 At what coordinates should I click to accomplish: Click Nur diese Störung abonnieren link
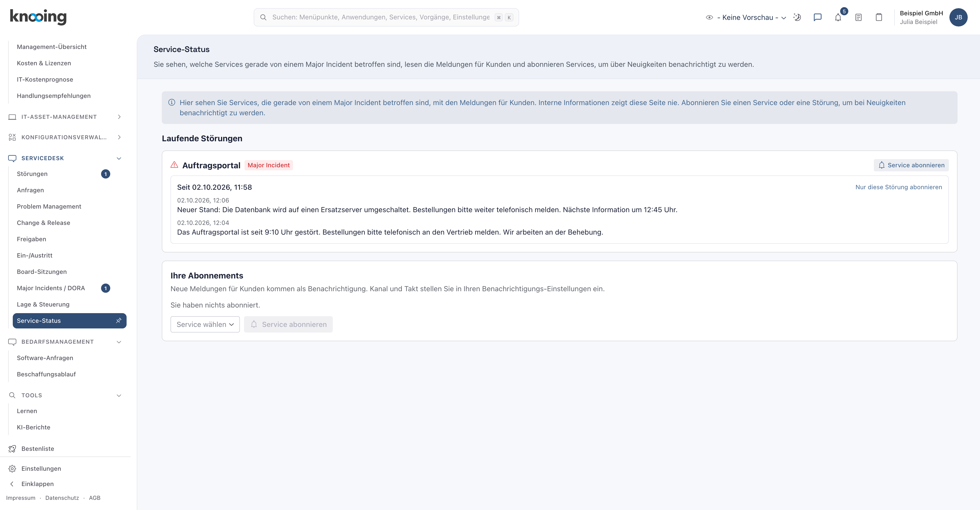point(899,187)
